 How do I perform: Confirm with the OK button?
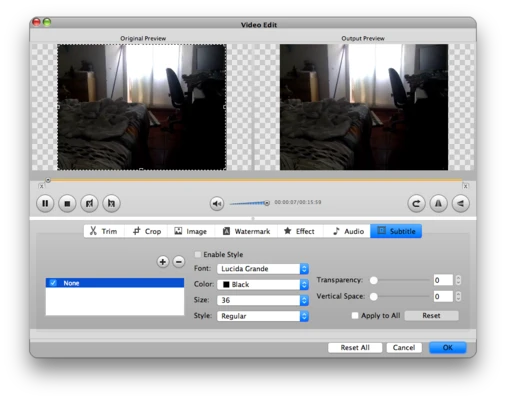tap(448, 348)
